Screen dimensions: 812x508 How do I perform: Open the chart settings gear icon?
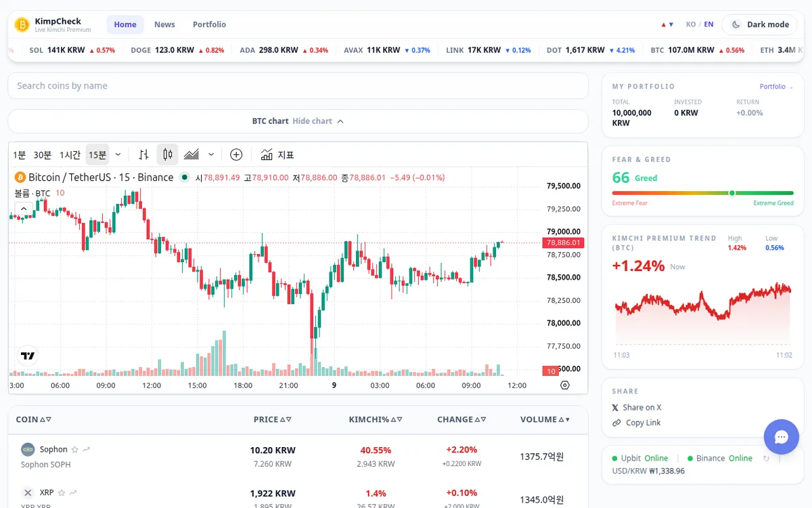point(565,385)
